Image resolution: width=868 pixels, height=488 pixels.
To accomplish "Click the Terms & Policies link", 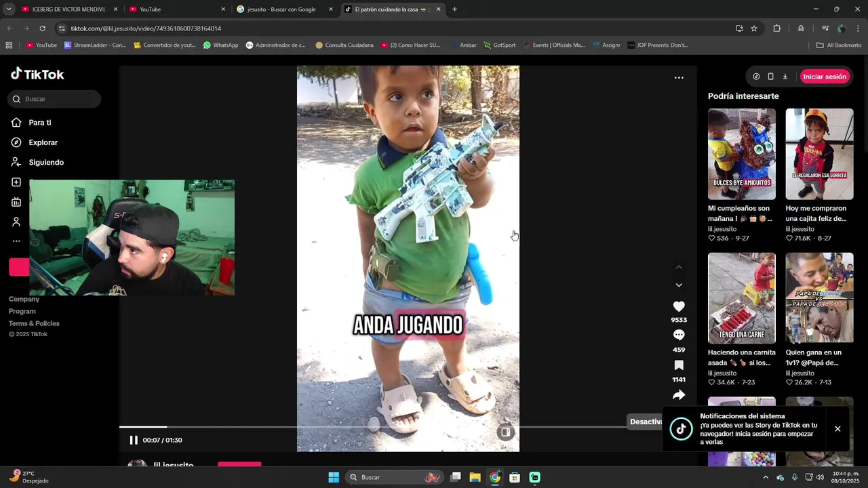I will [x=34, y=323].
